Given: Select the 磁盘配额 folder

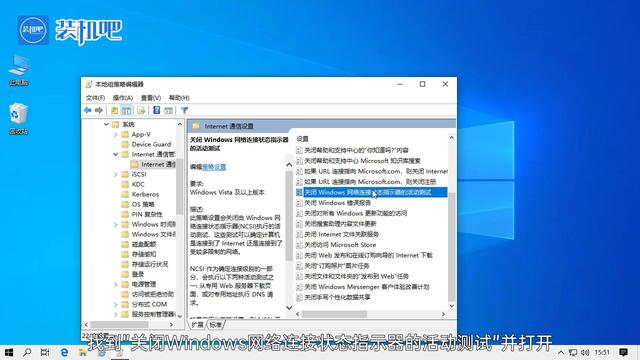Looking at the screenshot, I should tap(139, 244).
